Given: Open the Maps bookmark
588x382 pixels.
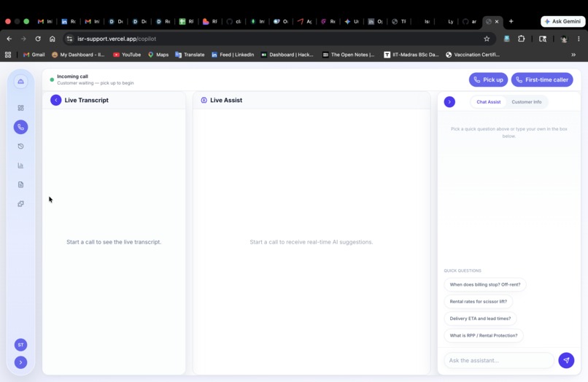Looking at the screenshot, I should click(x=158, y=55).
